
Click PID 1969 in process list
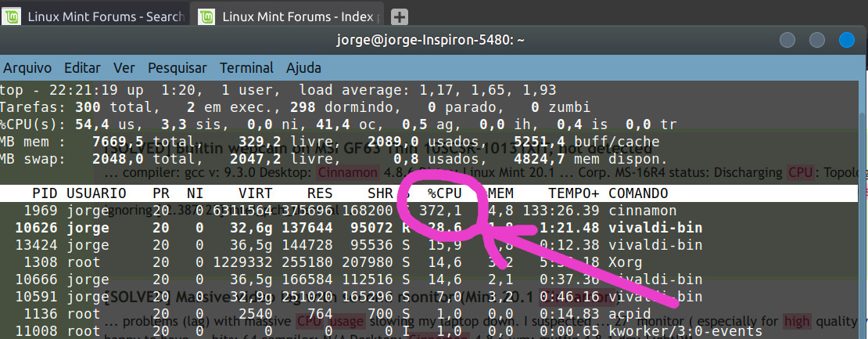click(41, 211)
